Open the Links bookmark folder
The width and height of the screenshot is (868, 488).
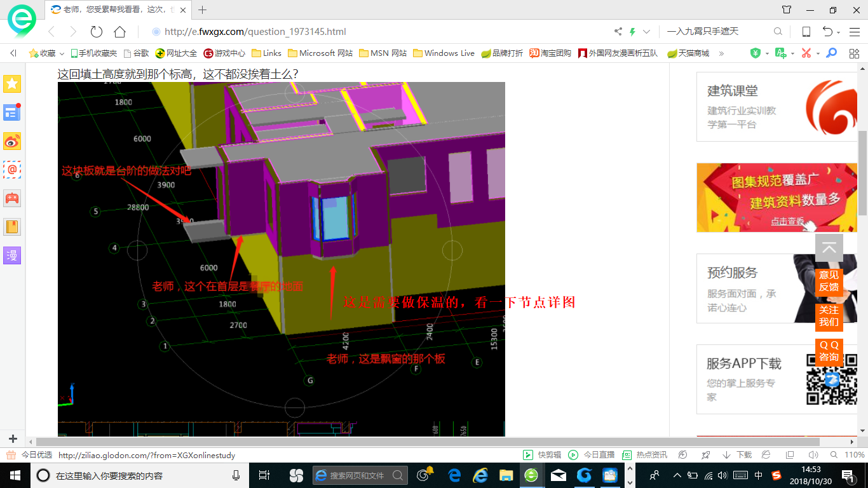pyautogui.click(x=267, y=53)
